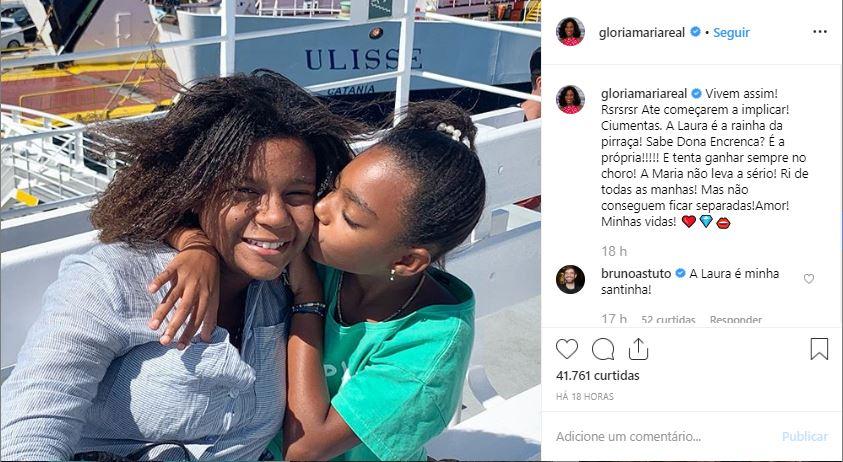Share the post via the share icon

pyautogui.click(x=638, y=349)
